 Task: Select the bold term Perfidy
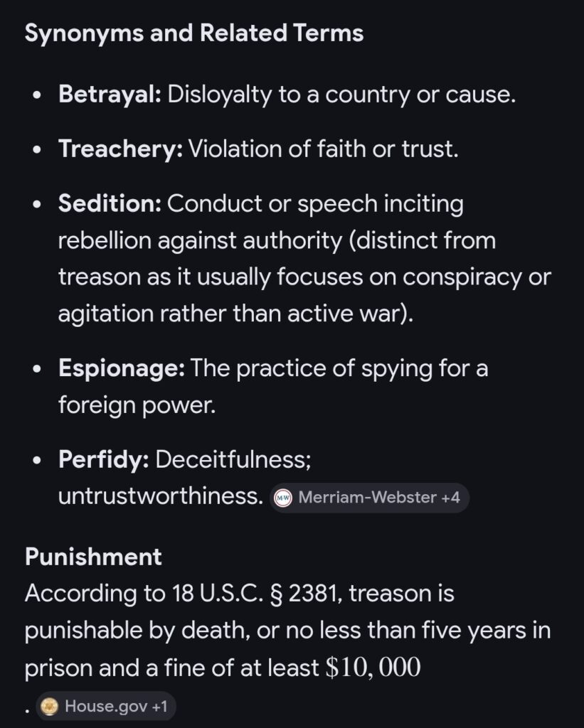click(104, 459)
